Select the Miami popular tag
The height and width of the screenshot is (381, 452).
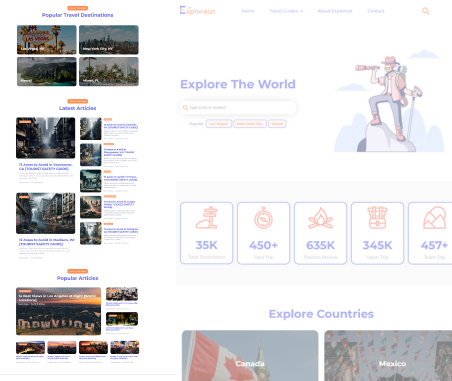click(x=277, y=124)
